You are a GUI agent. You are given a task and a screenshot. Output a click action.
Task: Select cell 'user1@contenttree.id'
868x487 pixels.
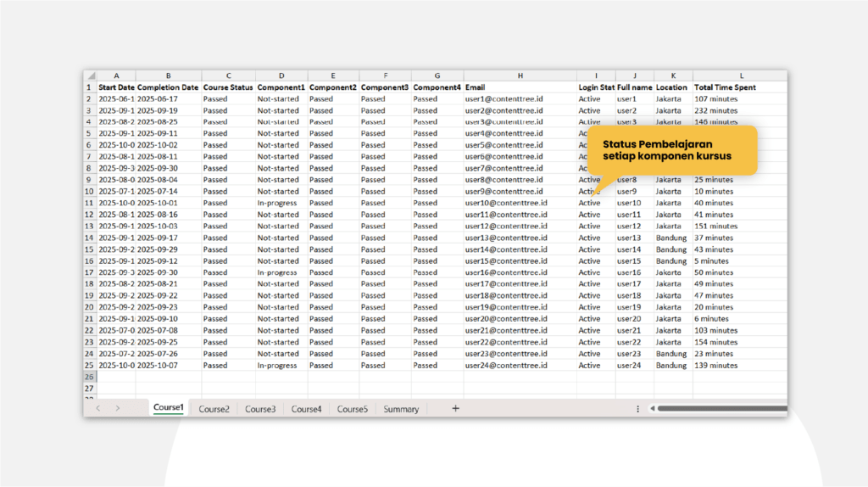pyautogui.click(x=520, y=98)
